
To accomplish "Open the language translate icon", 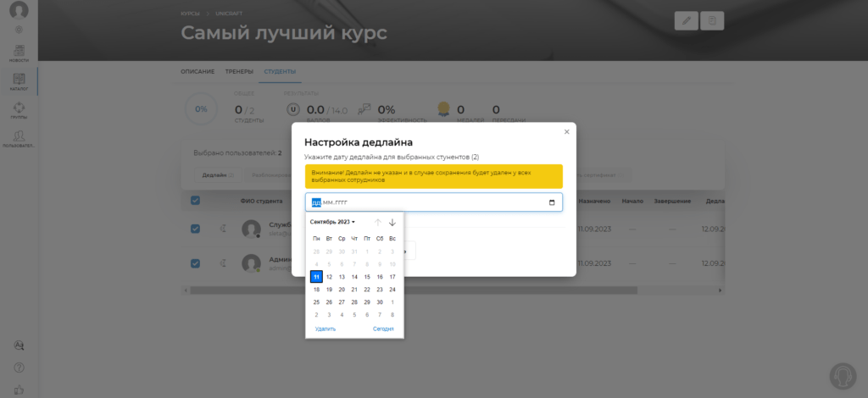I will tap(19, 345).
